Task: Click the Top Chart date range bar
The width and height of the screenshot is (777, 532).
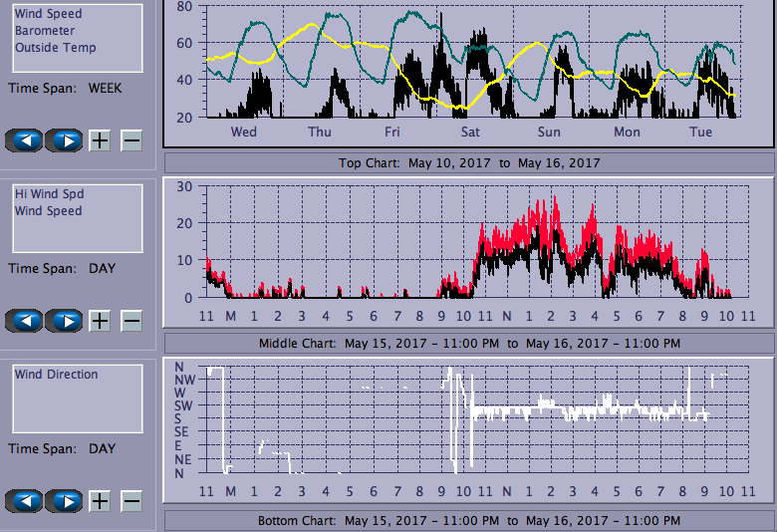Action: 468,163
